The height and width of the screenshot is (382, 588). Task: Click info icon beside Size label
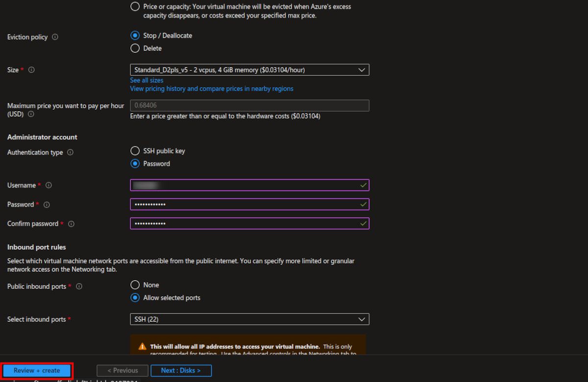click(x=31, y=70)
